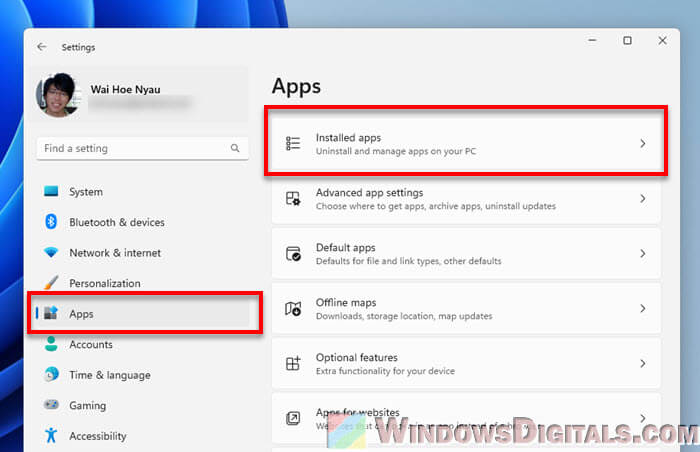Click the Gaming controller icon
The width and height of the screenshot is (700, 452).
click(x=51, y=405)
